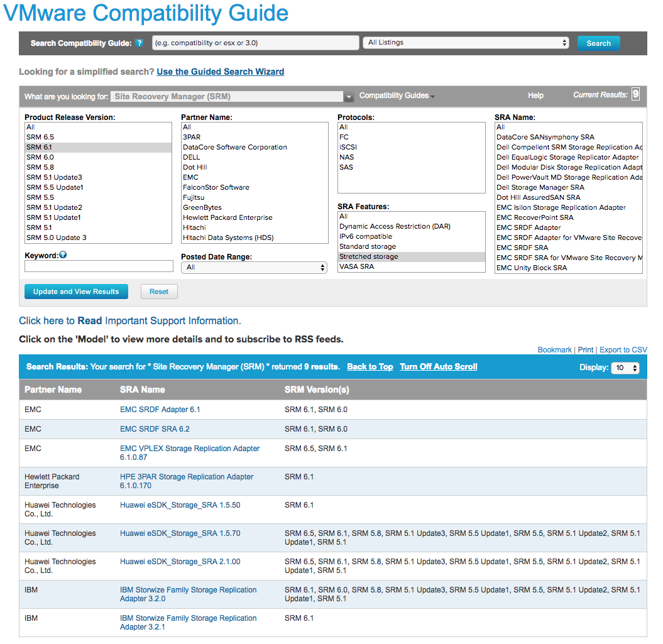Viewport: 663px width, 644px height.
Task: Expand the Compatibility Guides menu
Action: 397,96
